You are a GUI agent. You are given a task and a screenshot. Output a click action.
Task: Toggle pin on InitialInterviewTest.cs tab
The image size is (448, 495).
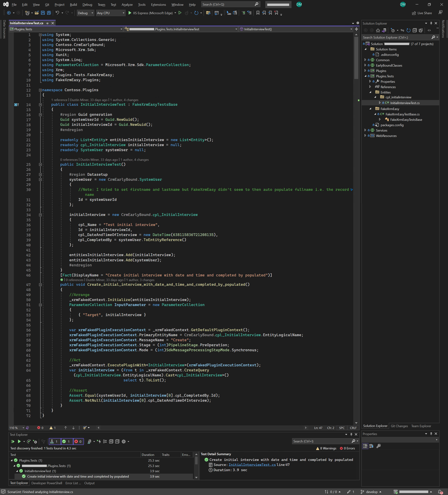(47, 23)
